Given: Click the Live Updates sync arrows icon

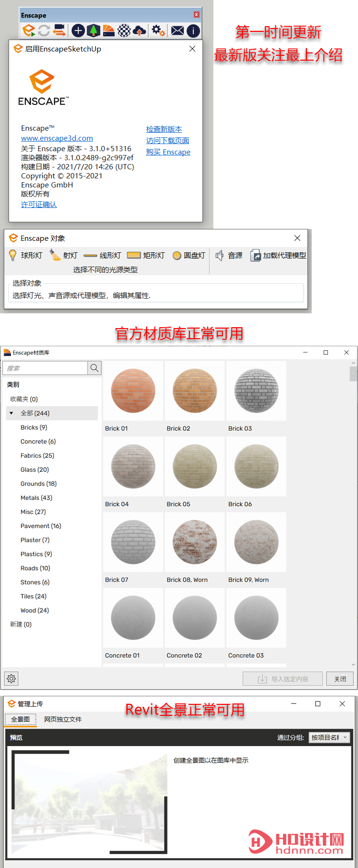Looking at the screenshot, I should (x=44, y=31).
